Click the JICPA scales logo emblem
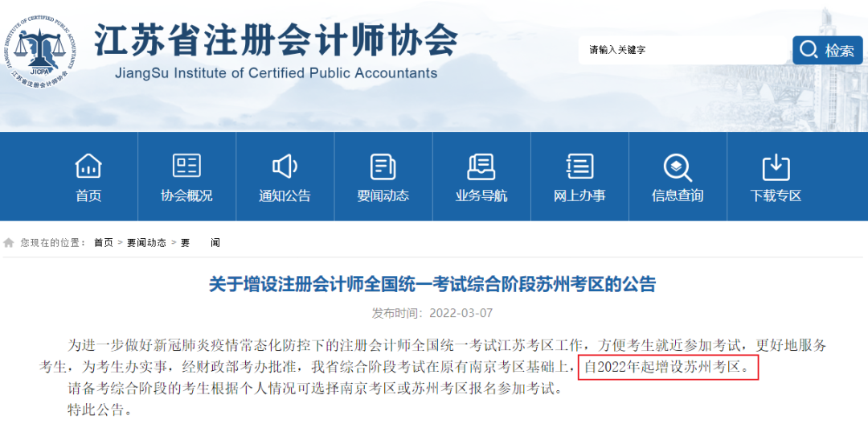This screenshot has height=424, width=868. click(42, 50)
